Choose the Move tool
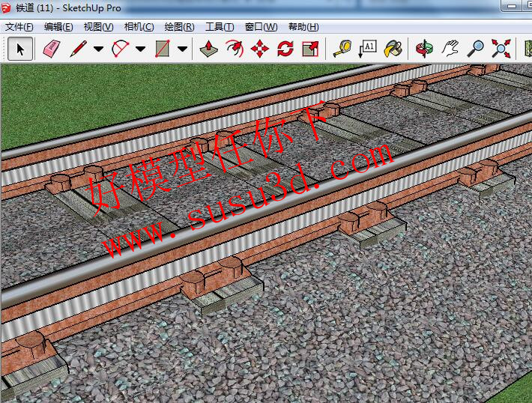532x403 pixels. coord(260,49)
